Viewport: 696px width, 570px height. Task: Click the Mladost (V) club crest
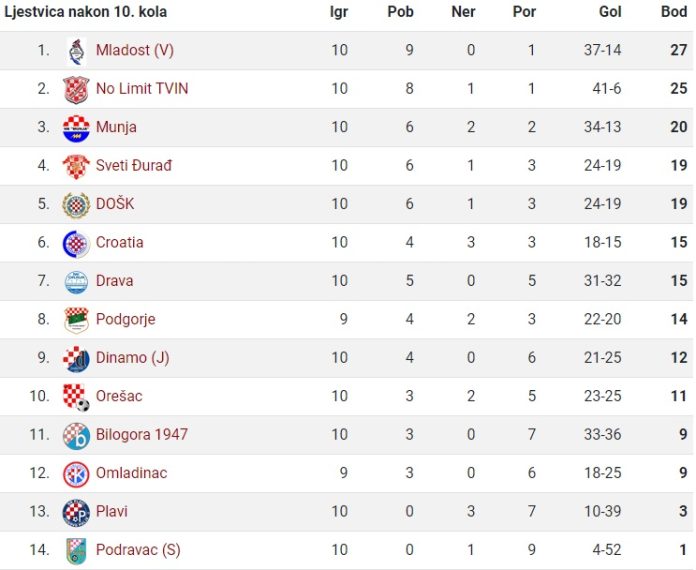[76, 51]
